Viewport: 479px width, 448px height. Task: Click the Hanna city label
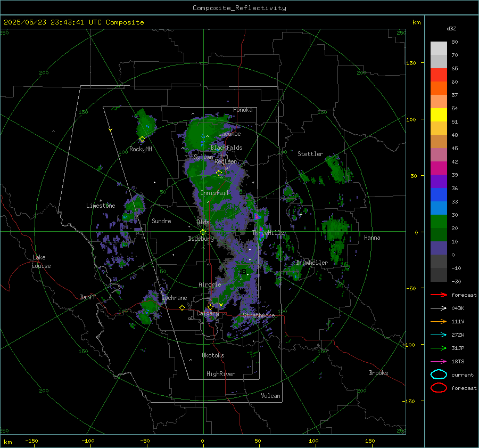[372, 238]
